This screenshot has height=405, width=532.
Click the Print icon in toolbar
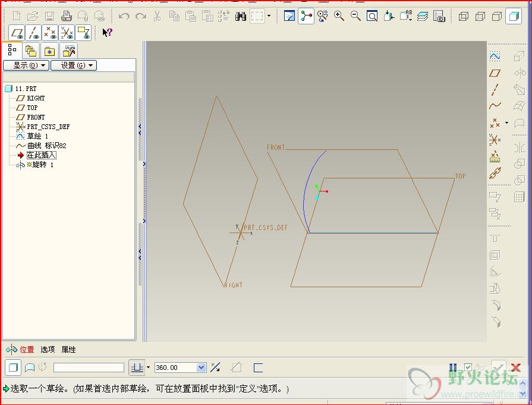tap(67, 16)
